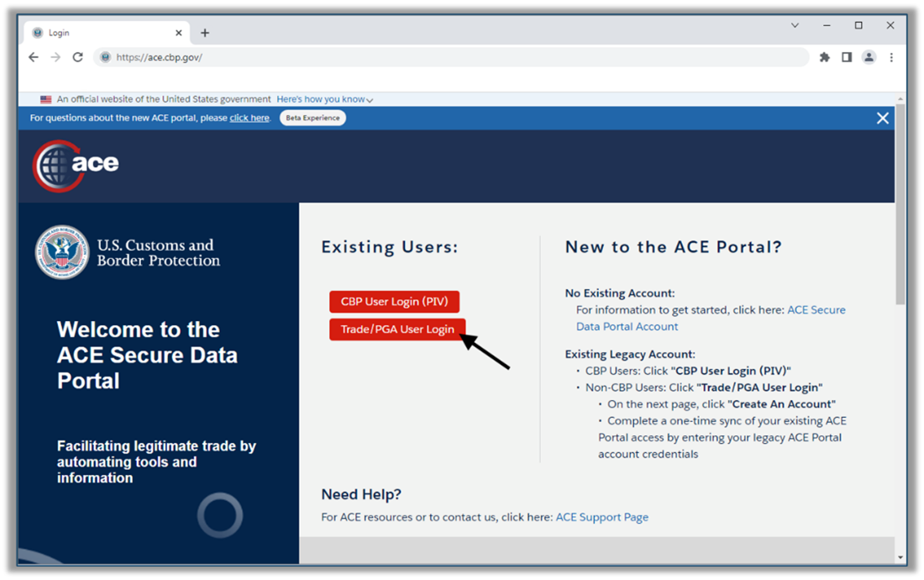Click the vertical scrollbar thumb
924x580 pixels.
point(900,204)
